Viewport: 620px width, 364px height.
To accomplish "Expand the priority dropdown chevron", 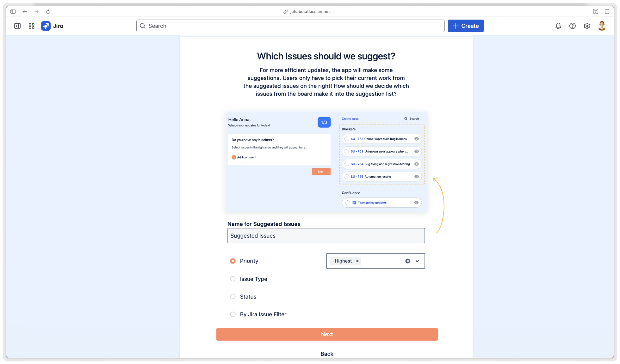I will [417, 261].
